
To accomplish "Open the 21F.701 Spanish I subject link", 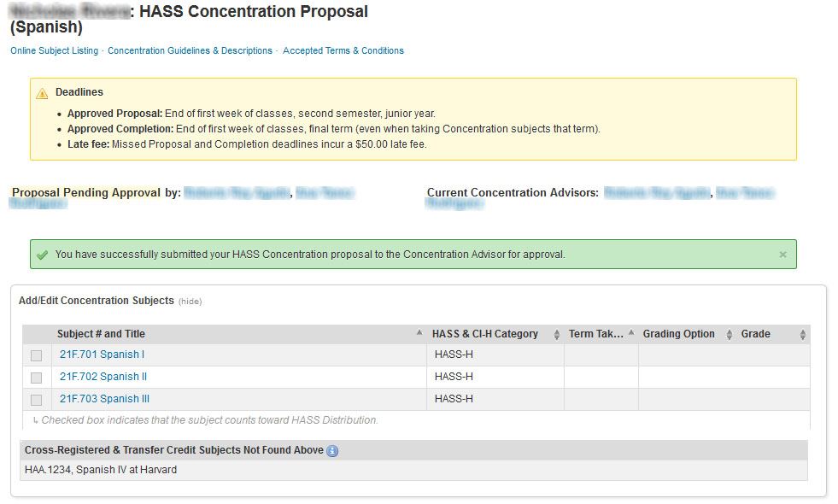I will [x=102, y=355].
